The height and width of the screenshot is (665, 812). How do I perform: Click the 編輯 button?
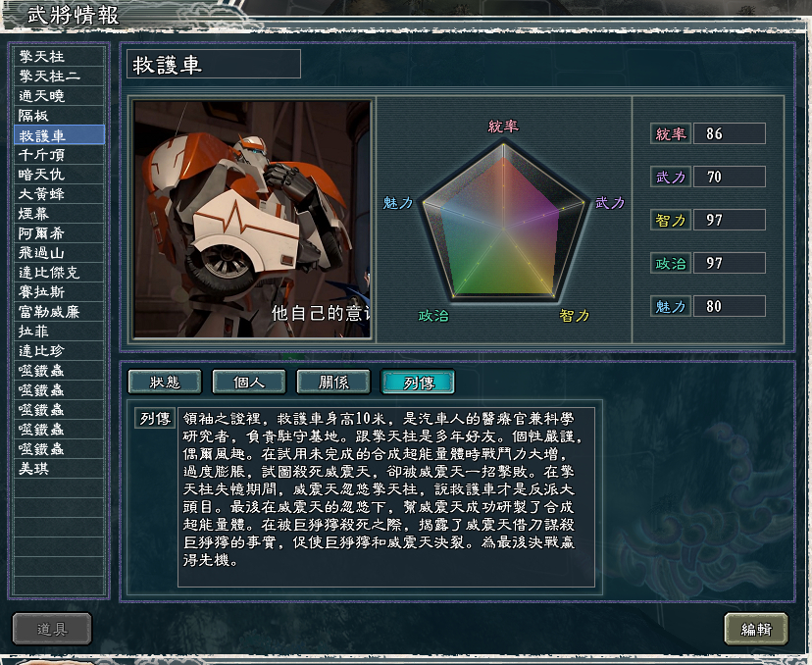(x=756, y=629)
